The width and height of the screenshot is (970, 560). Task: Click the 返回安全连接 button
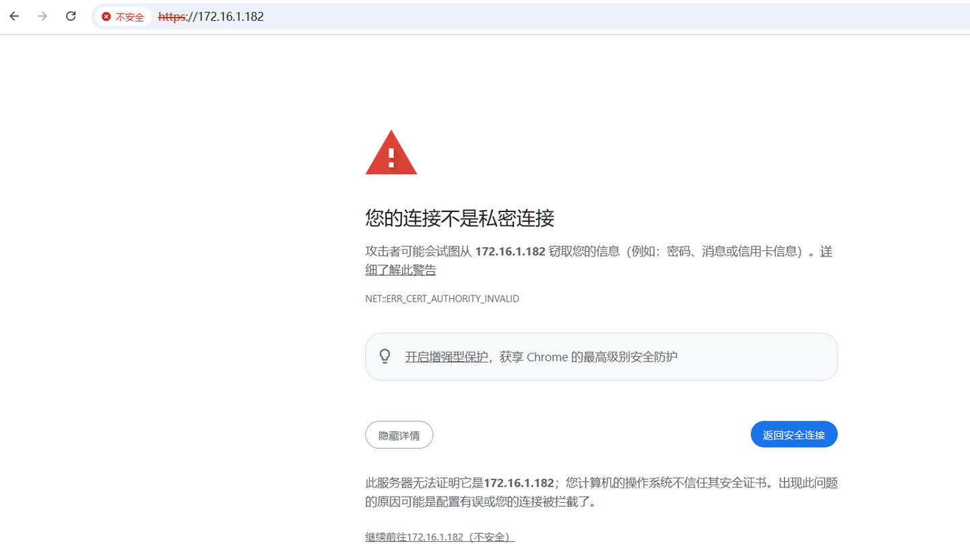click(794, 435)
